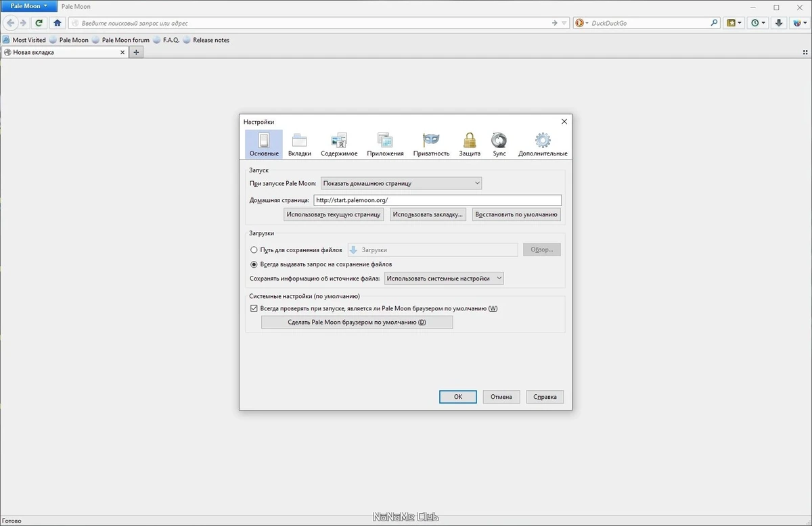
Task: Click the 'Загрузки' section heading
Action: click(261, 233)
